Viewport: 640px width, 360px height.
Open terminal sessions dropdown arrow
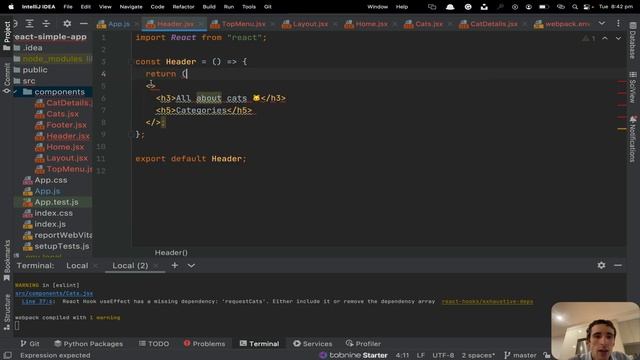click(x=191, y=265)
